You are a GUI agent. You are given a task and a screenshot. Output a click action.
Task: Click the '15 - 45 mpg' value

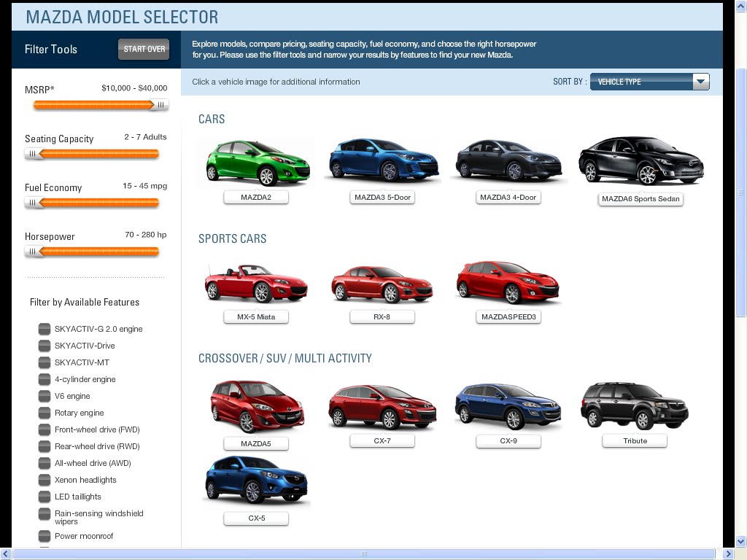(145, 186)
